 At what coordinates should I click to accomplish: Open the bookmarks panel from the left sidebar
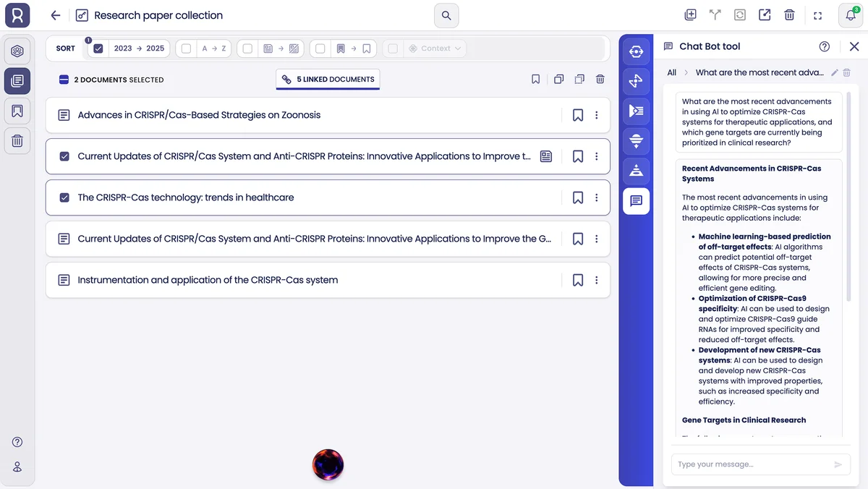tap(17, 111)
